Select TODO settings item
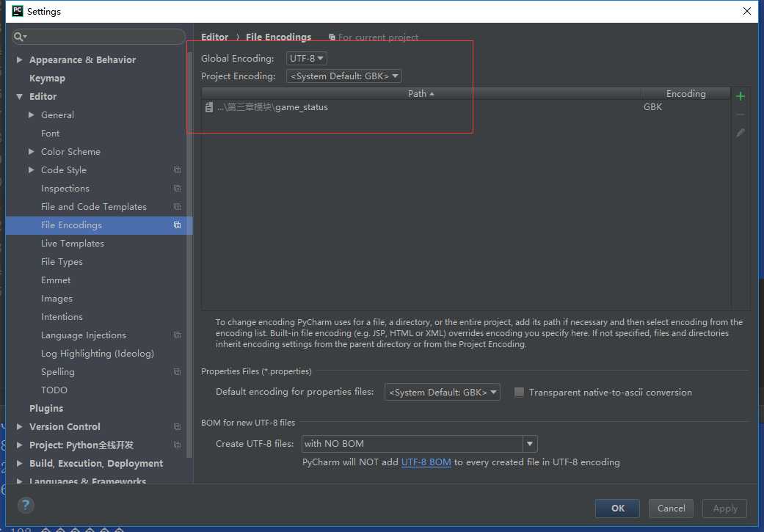 point(54,390)
